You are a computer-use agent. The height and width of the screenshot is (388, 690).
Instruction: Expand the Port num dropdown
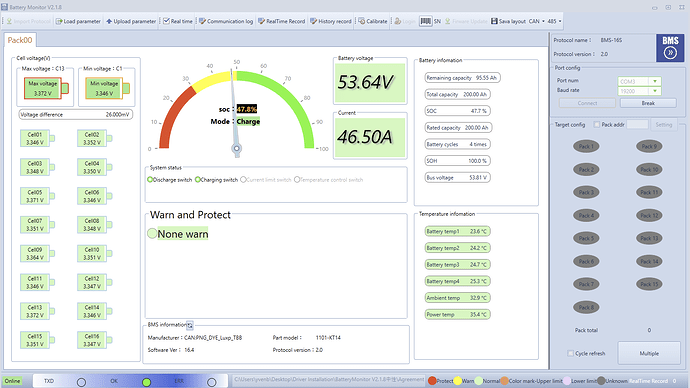click(x=655, y=81)
